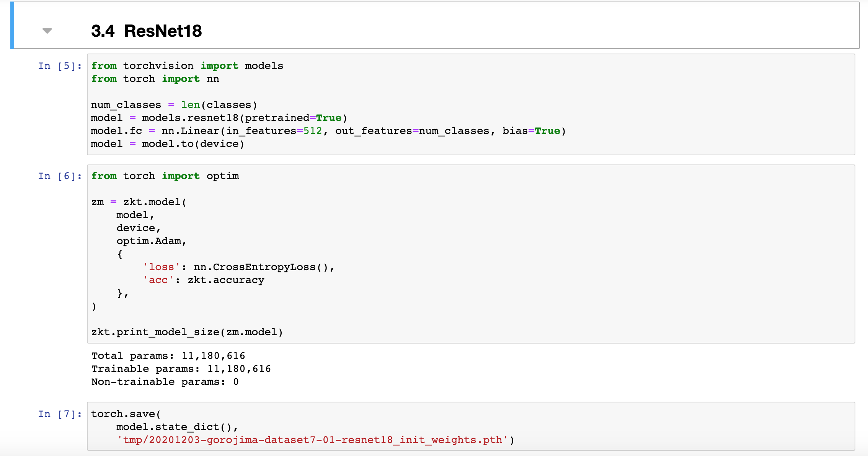Click the 'device,' argument line

pos(139,228)
